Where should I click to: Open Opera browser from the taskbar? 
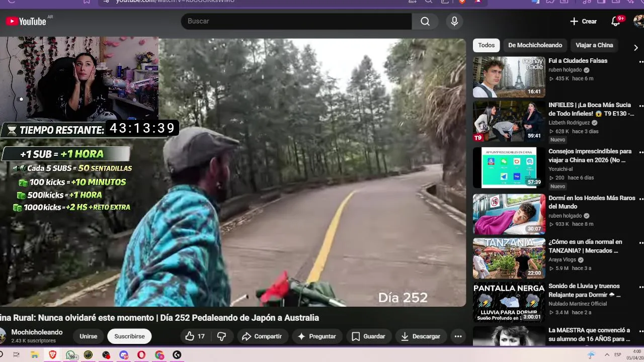click(x=141, y=355)
